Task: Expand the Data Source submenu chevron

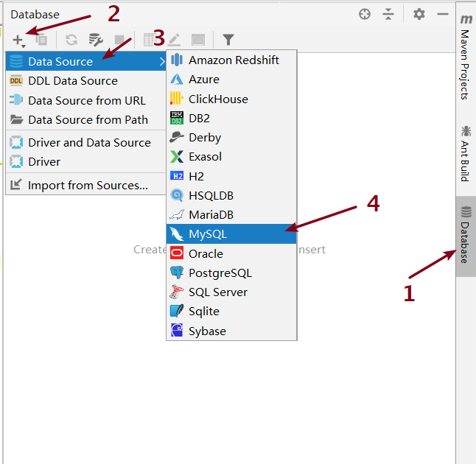Action: [162, 62]
